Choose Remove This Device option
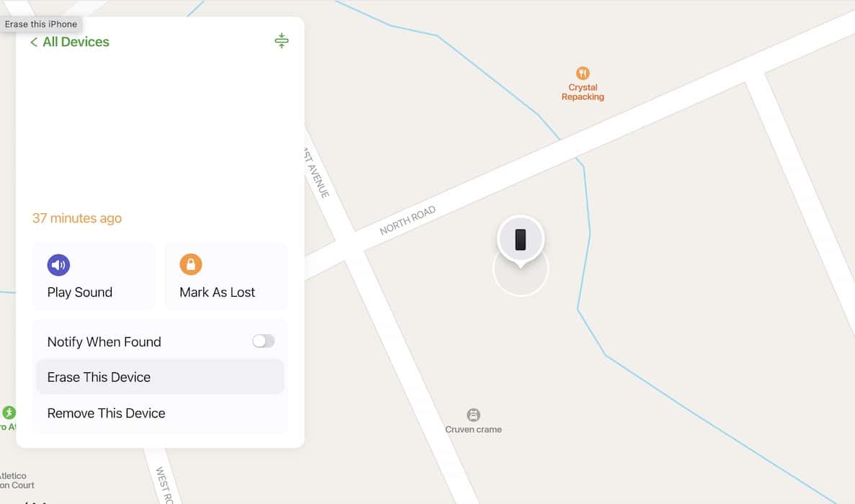 coord(160,413)
